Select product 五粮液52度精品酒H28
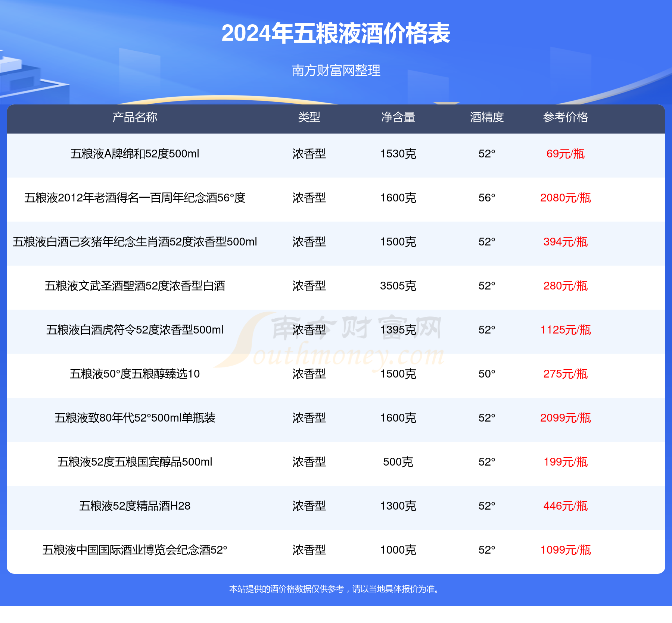672x623 pixels. [x=135, y=506]
